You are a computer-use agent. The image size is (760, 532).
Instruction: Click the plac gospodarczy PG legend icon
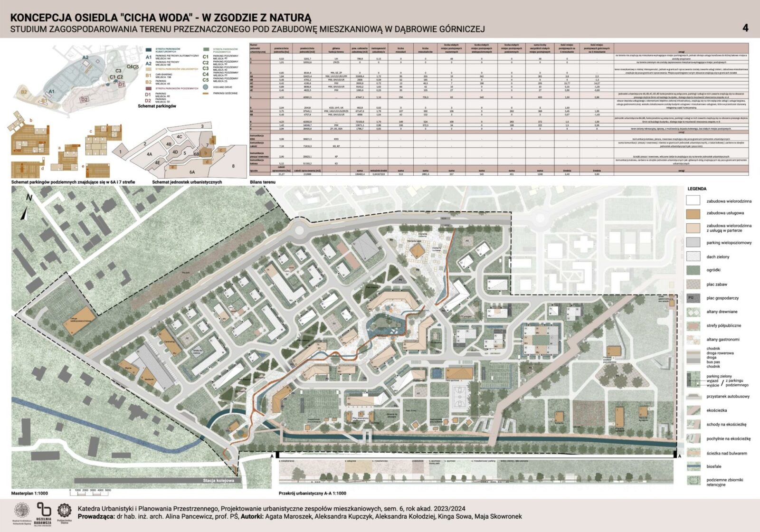(x=693, y=298)
